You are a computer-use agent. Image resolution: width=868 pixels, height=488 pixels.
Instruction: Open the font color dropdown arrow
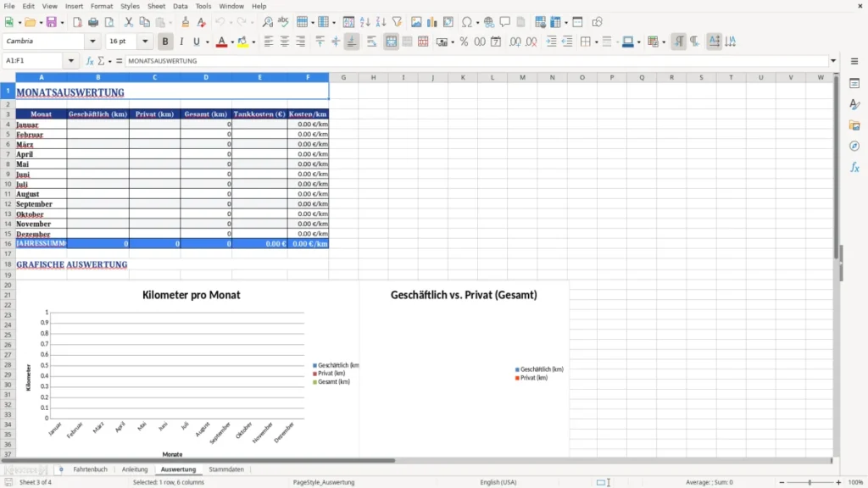pyautogui.click(x=231, y=42)
